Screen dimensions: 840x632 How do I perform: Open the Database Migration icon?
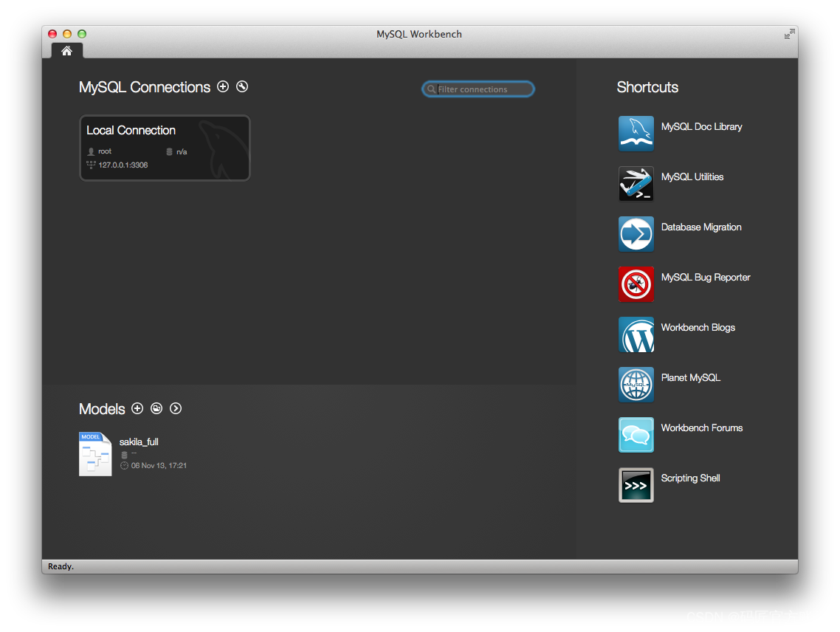(x=636, y=234)
